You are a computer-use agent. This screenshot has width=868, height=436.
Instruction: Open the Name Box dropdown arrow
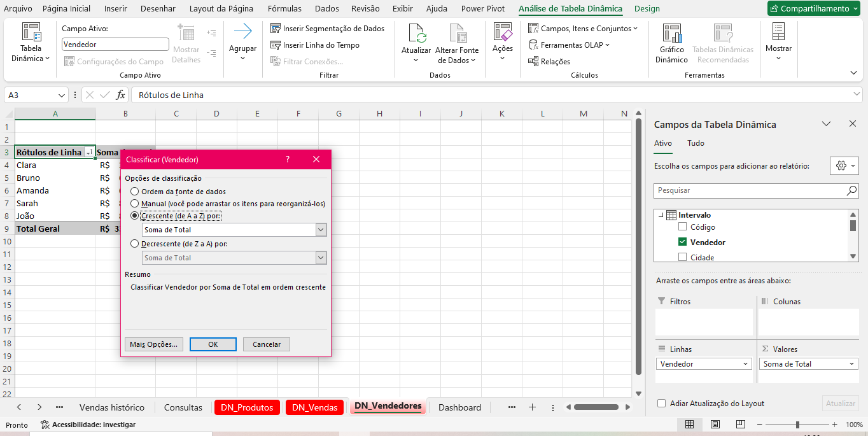click(x=62, y=95)
